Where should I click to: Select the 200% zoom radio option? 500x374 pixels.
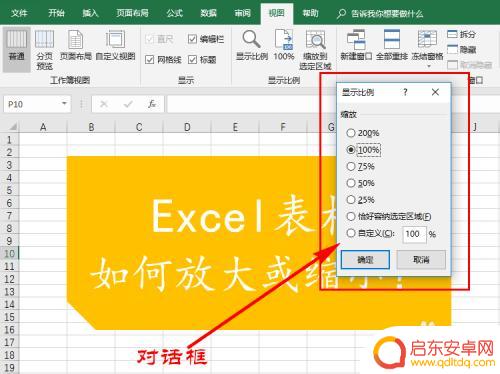point(351,133)
